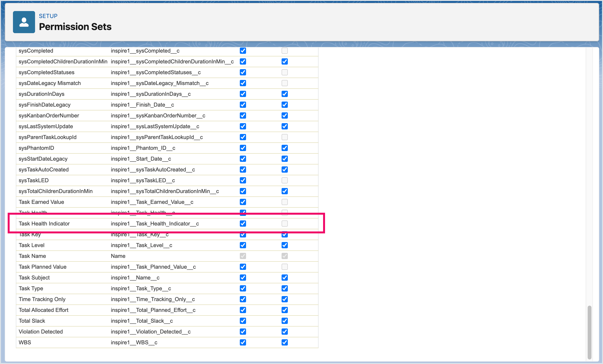Screen dimensions: 603x364
Task: Click the SETUP breadcrumb label
Action: 48,16
